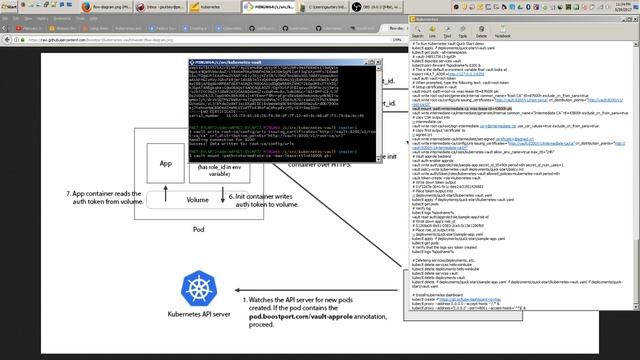Click the zoom percentage indicator in address bar

click(397, 40)
